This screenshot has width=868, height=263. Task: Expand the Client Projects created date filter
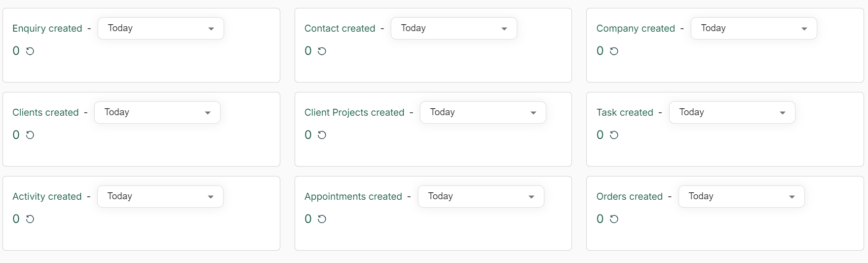coord(483,113)
